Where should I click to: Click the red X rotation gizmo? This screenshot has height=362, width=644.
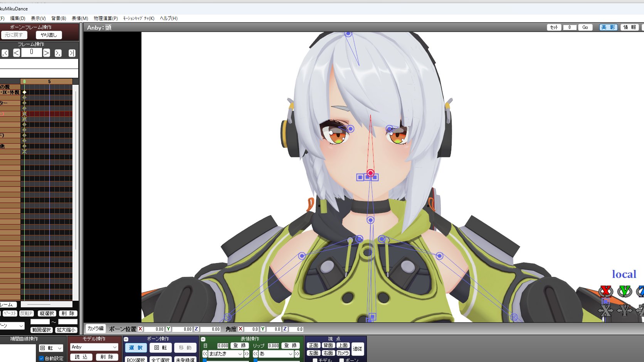click(606, 291)
